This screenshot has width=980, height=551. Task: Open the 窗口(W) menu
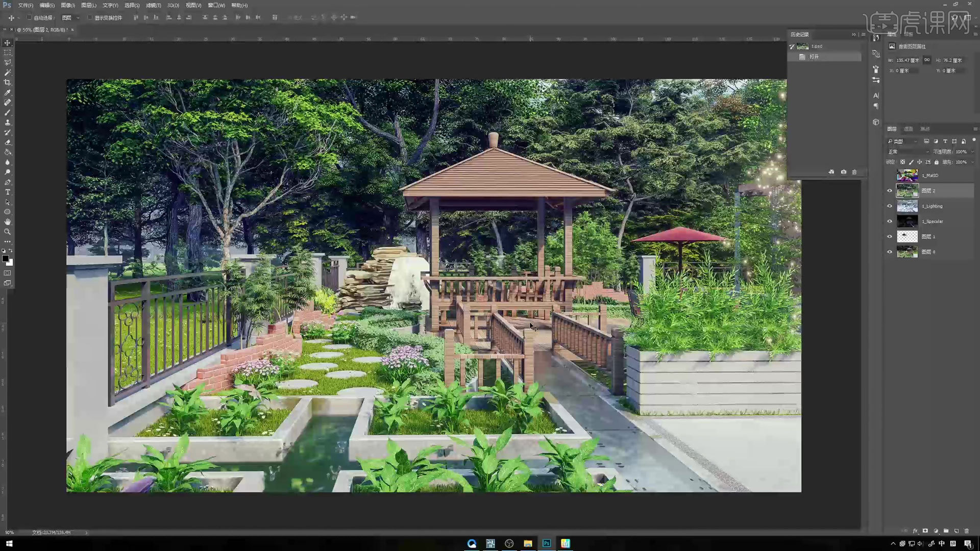pyautogui.click(x=216, y=5)
